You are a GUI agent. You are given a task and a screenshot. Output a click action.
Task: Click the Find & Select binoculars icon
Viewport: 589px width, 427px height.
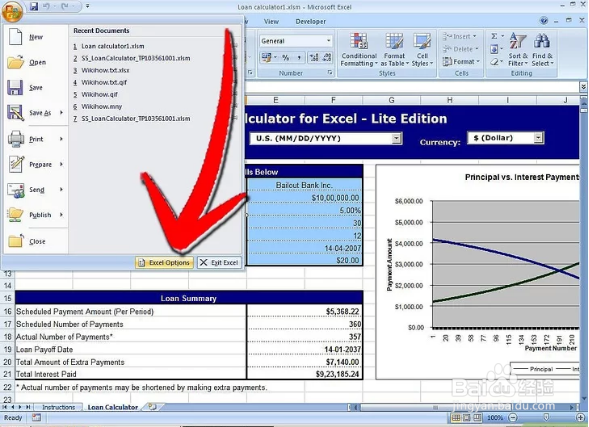(542, 41)
